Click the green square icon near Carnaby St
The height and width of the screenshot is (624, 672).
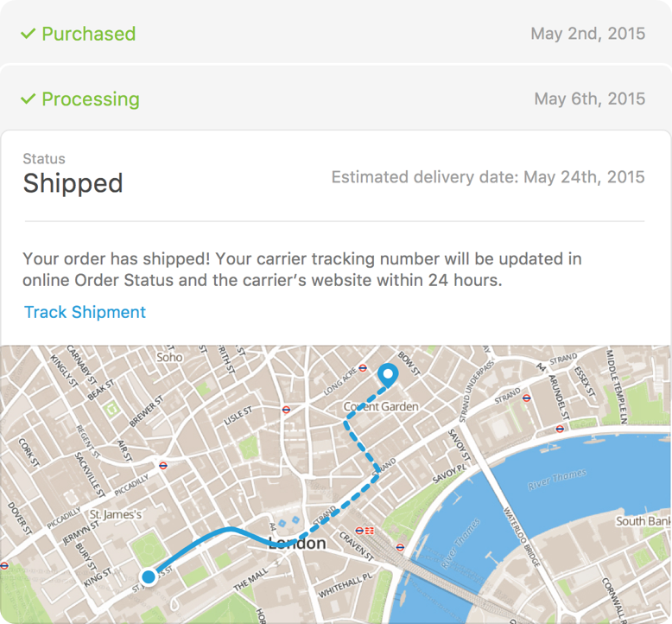click(x=114, y=409)
